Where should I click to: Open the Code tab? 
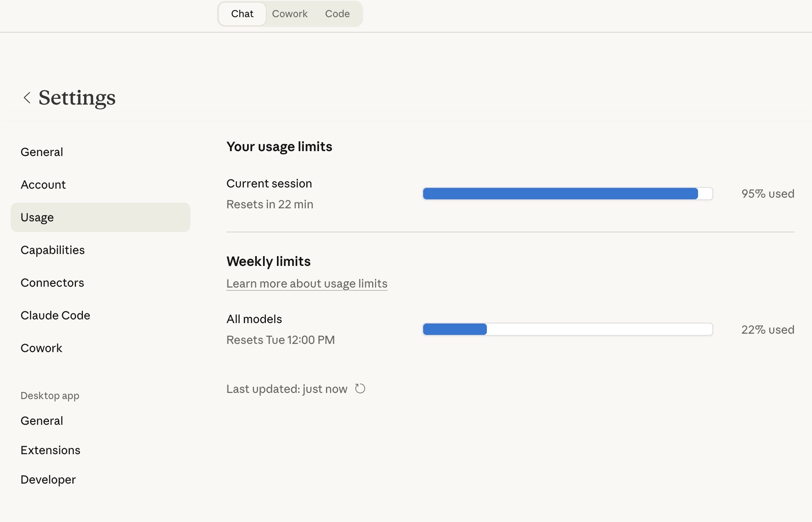click(337, 14)
